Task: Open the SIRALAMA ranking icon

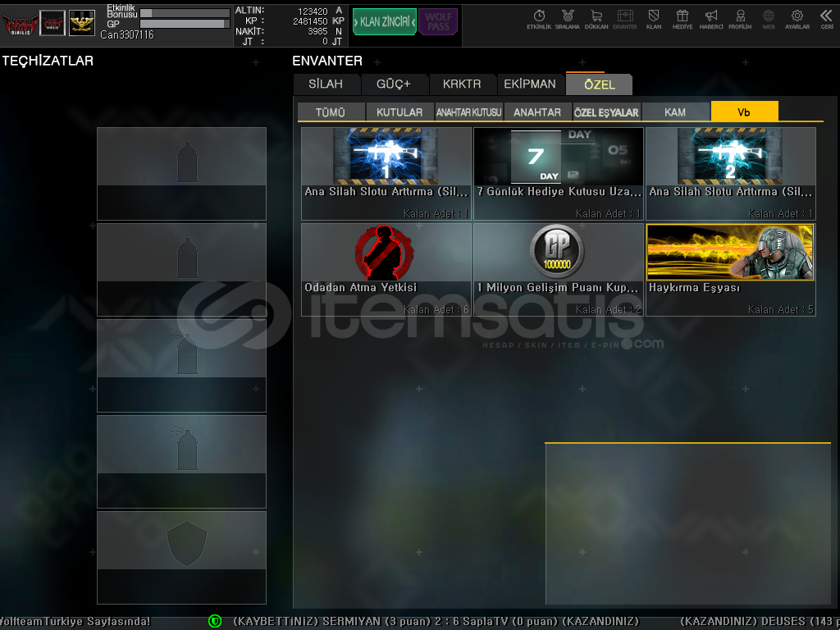Action: [568, 20]
